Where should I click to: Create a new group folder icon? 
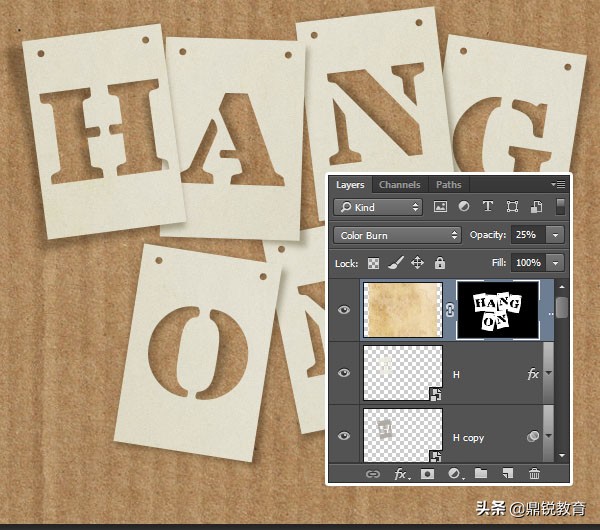(x=480, y=473)
